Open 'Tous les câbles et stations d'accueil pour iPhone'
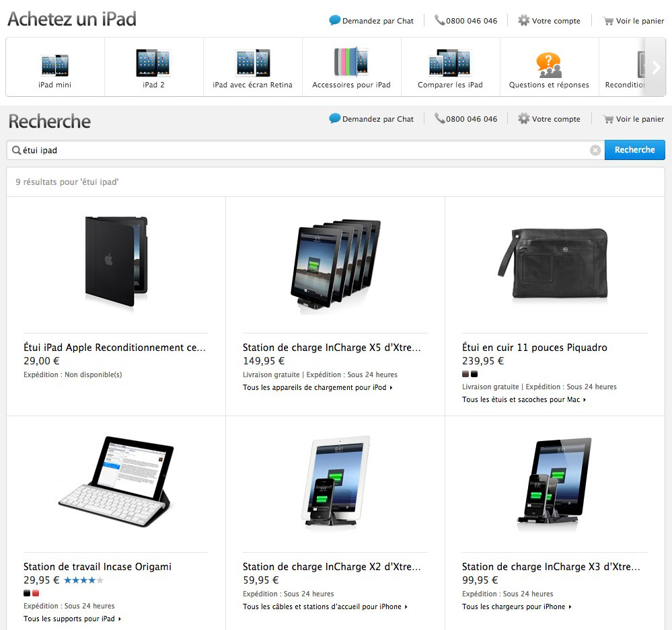 click(325, 607)
